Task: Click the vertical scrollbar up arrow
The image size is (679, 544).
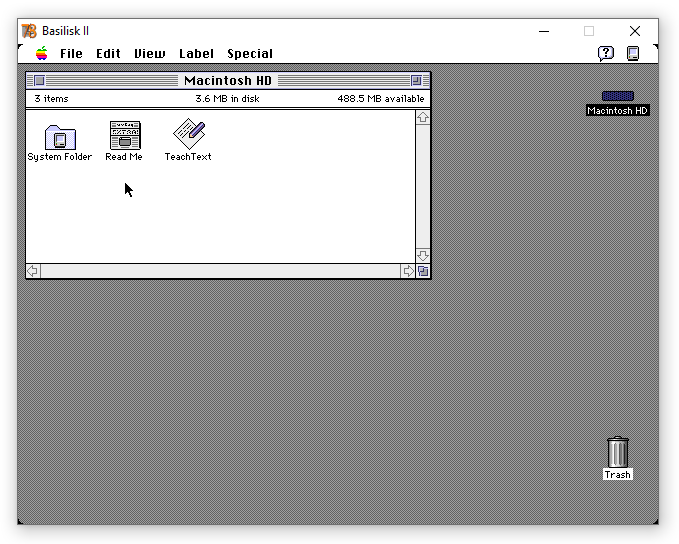Action: (x=423, y=117)
